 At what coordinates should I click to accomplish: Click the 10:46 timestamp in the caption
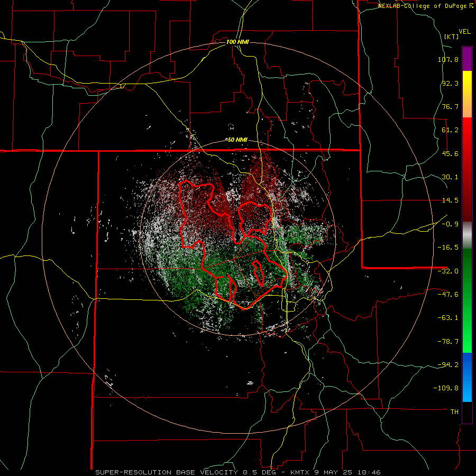[x=369, y=472]
